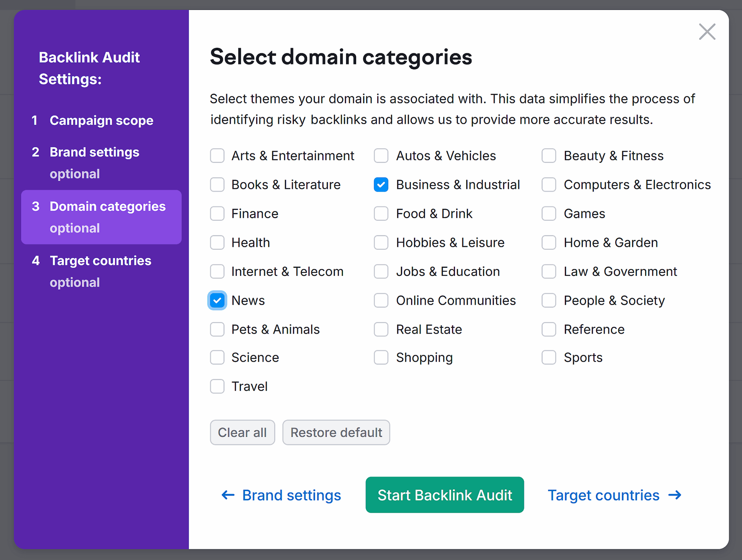Select the Health category
742x560 pixels.
tap(217, 243)
